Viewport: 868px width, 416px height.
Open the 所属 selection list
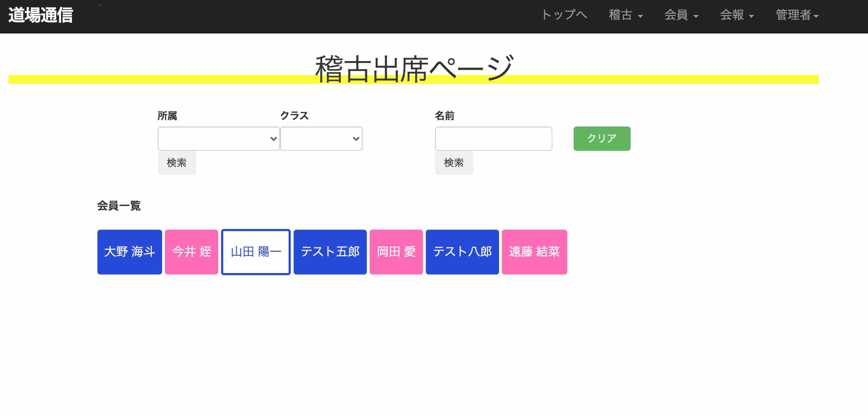[x=218, y=139]
